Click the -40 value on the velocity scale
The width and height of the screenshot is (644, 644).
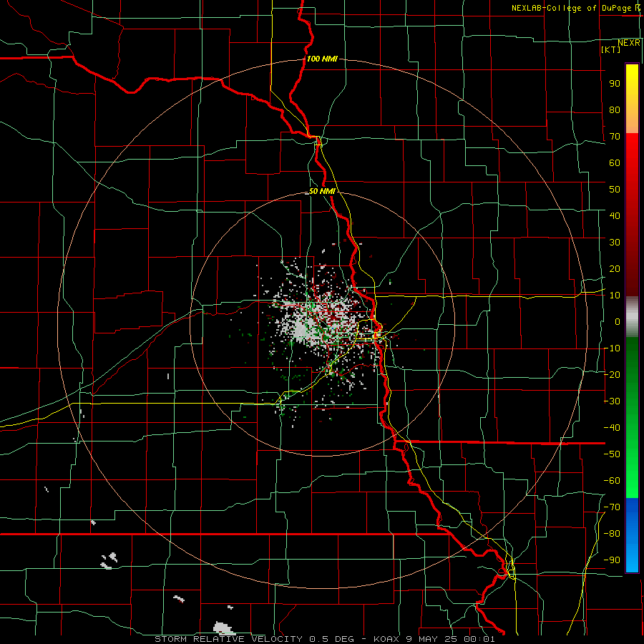click(x=612, y=428)
